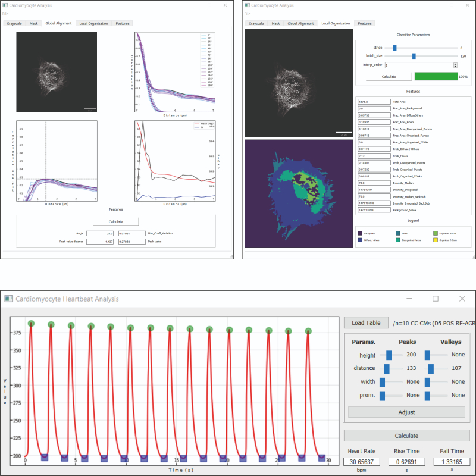Click the batch_size slider handle
Screen dimensions: 476x476
pos(414,56)
